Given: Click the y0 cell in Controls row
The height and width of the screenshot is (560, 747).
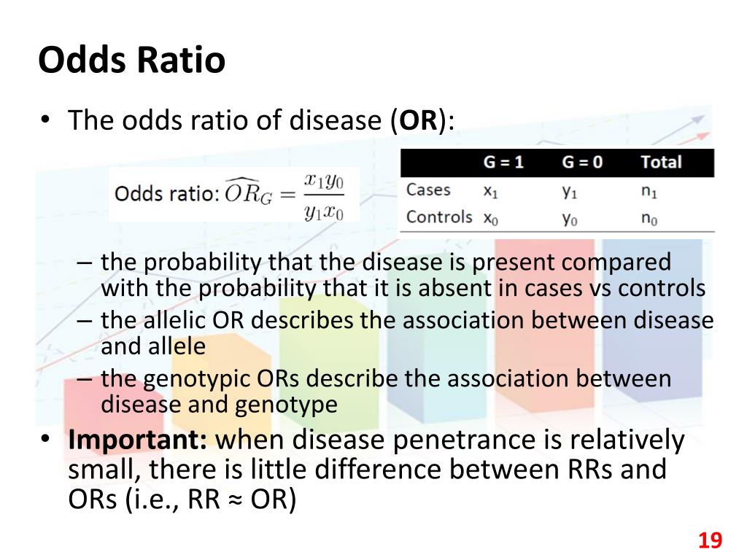Looking at the screenshot, I should click(570, 219).
